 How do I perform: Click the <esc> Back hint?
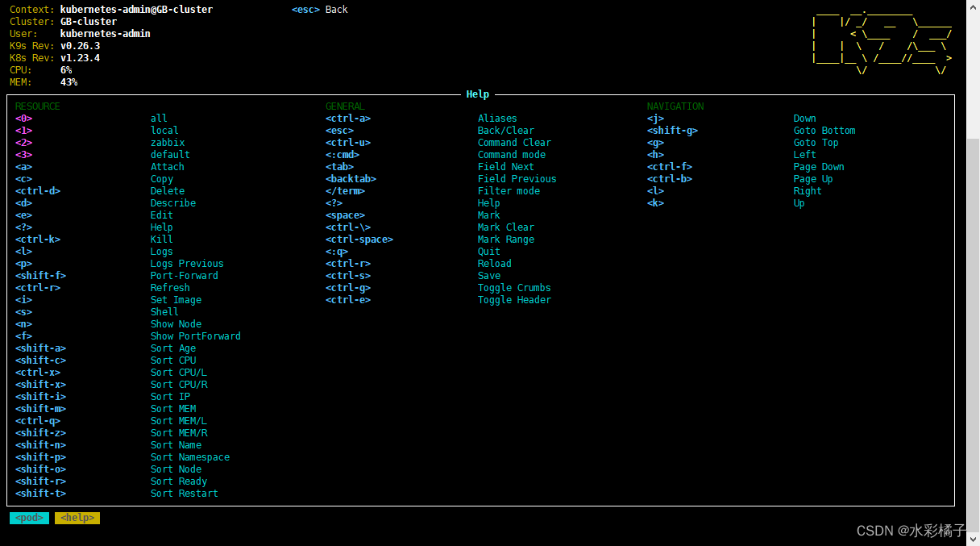320,10
